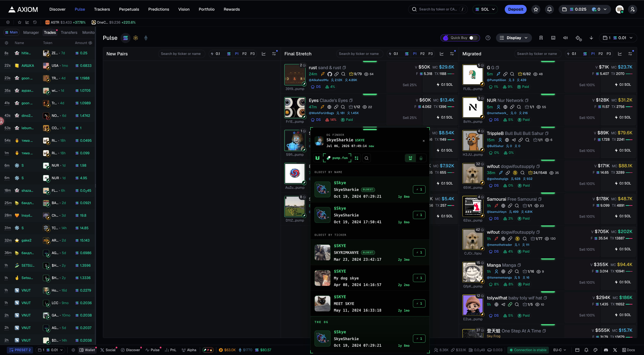Click grid view icon in OG Finder popup

point(356,158)
